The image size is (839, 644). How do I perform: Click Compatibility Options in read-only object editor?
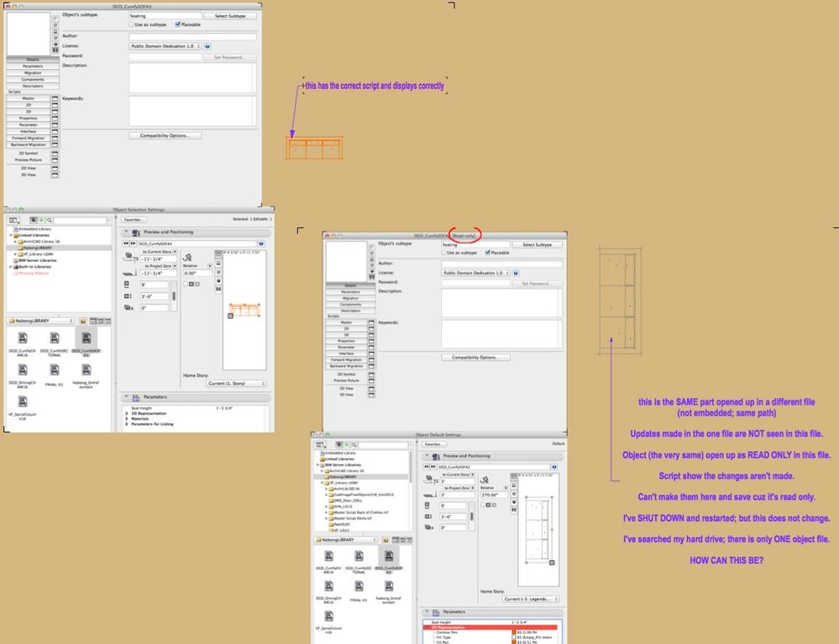[x=475, y=358]
